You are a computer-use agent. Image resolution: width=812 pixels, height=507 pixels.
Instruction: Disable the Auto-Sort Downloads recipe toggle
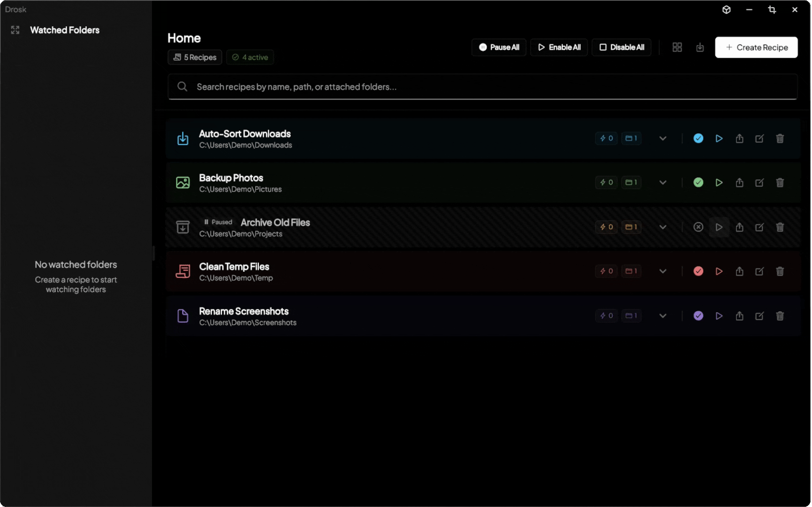[x=698, y=138]
